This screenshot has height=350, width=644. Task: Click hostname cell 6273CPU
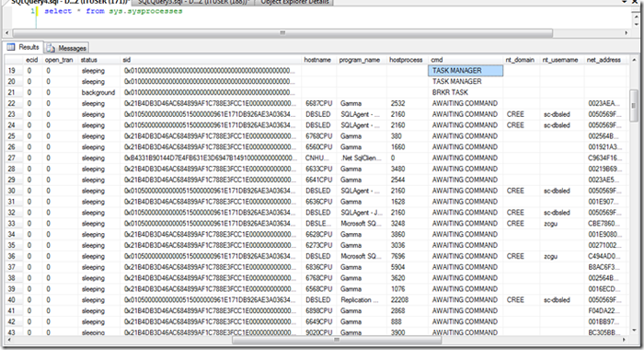click(318, 245)
